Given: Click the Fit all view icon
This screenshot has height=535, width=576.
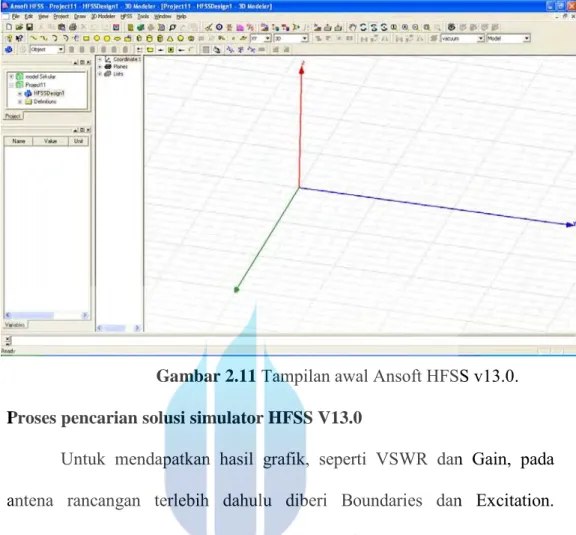Looking at the screenshot, I should click(x=426, y=27).
